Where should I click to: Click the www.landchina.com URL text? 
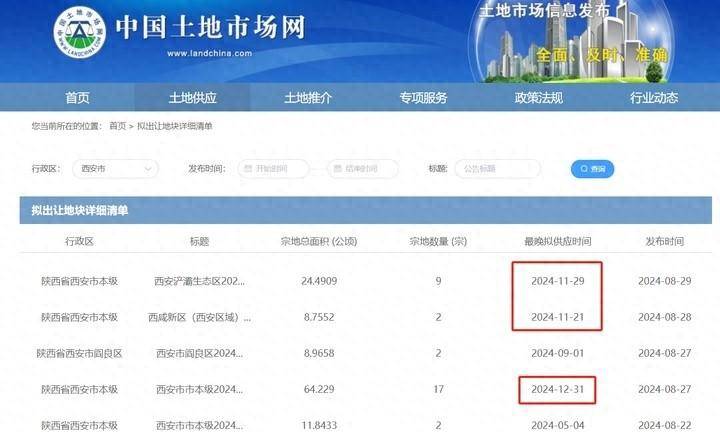coord(209,53)
